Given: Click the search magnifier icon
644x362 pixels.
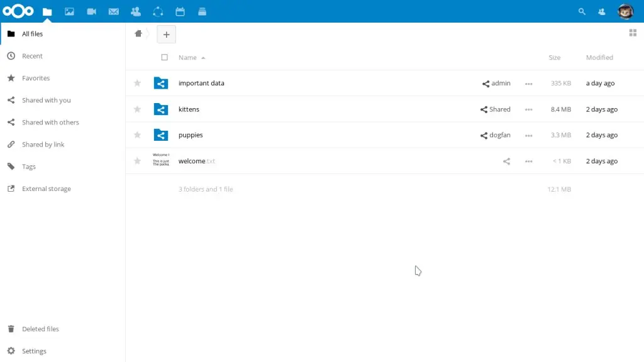Looking at the screenshot, I should point(582,11).
